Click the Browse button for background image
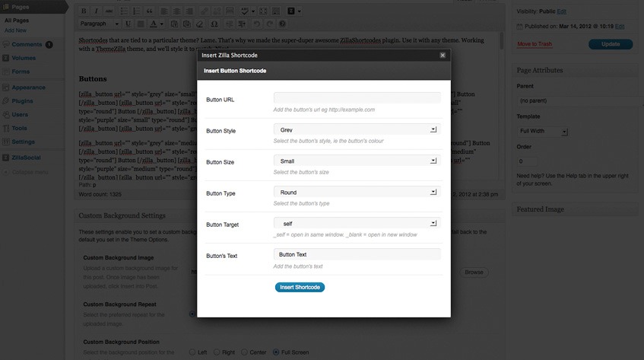 pyautogui.click(x=474, y=272)
